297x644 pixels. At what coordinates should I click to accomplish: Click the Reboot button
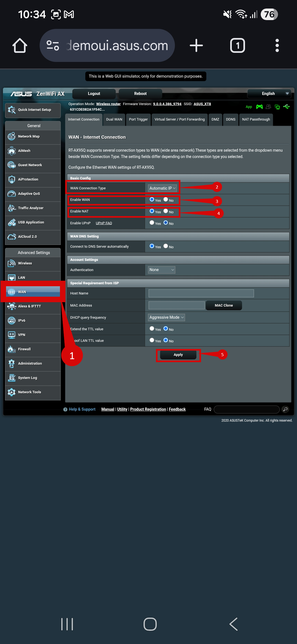141,94
